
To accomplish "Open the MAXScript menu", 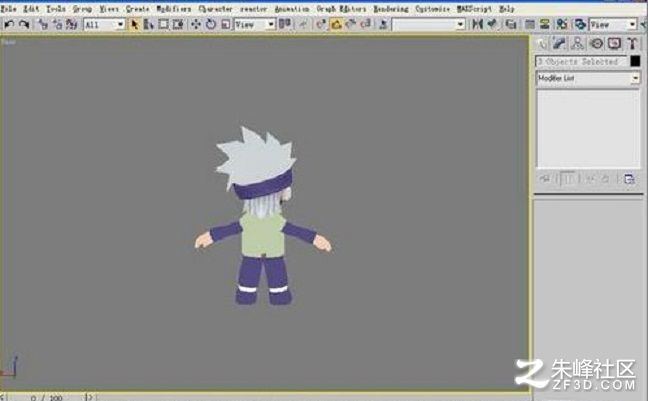I will pos(474,9).
